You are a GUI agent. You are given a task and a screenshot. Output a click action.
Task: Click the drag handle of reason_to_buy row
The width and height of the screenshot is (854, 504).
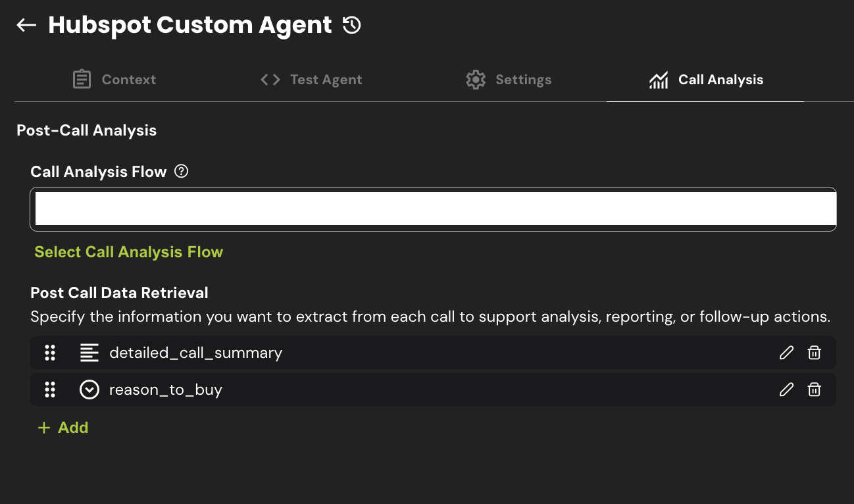click(50, 390)
